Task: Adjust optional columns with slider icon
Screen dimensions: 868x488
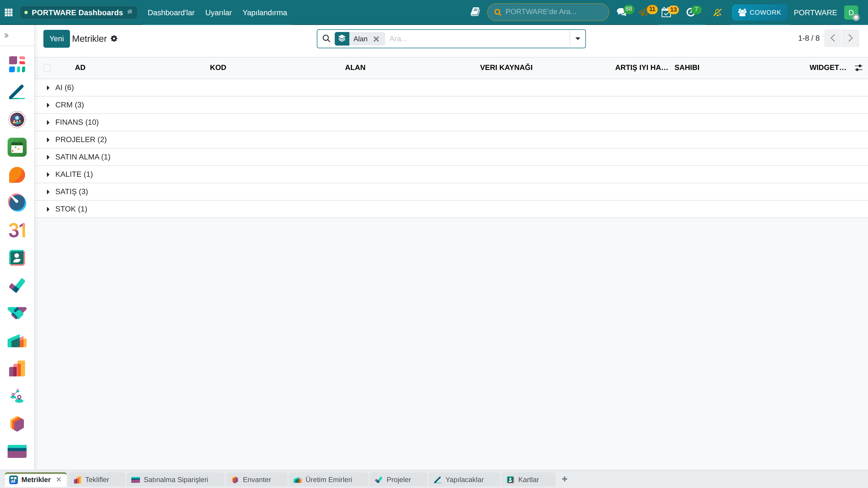Action: click(x=859, y=68)
